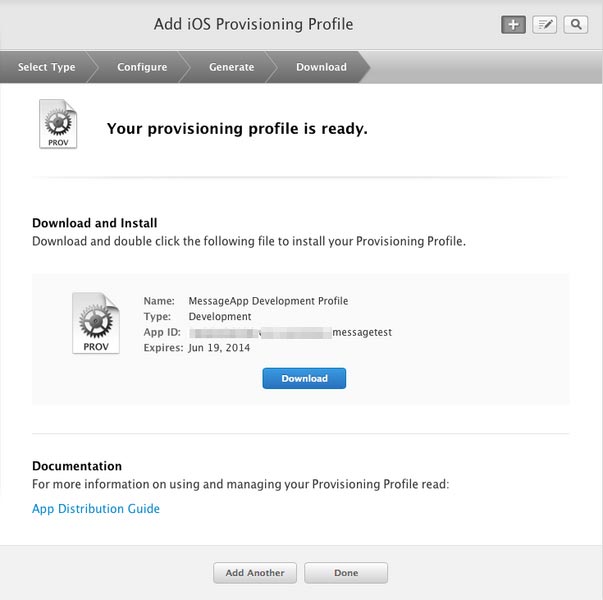The width and height of the screenshot is (603, 600).
Task: Go to the Generate step
Action: pos(231,67)
